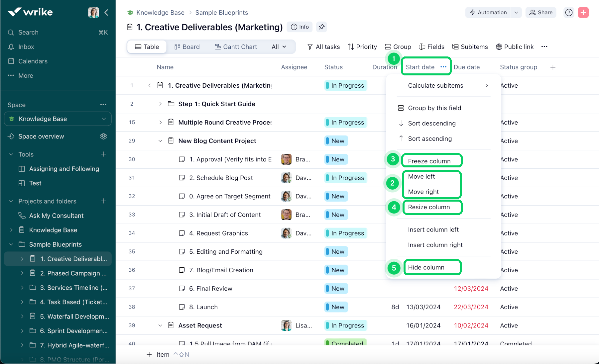
Task: Open the toolbar more options ellipsis
Action: click(x=544, y=47)
